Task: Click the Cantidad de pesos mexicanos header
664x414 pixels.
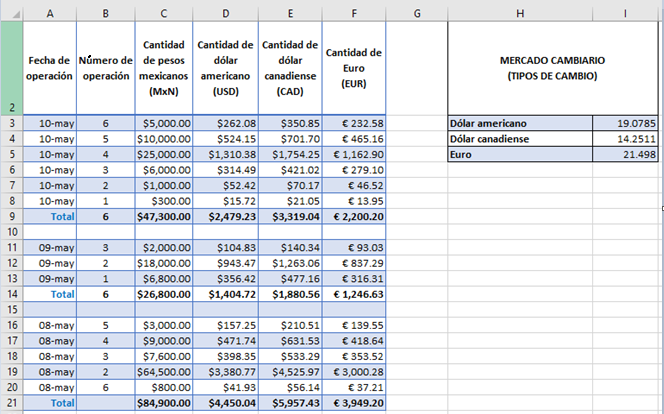Action: coord(164,68)
